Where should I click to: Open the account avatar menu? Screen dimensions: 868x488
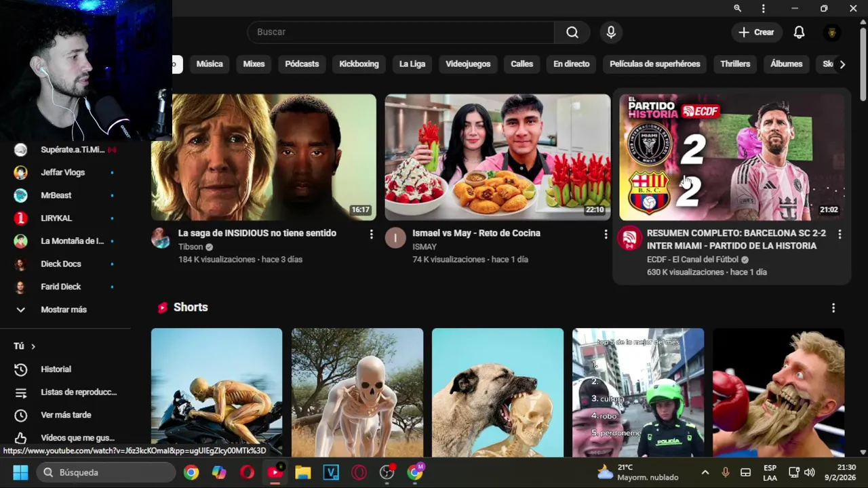[x=832, y=32]
